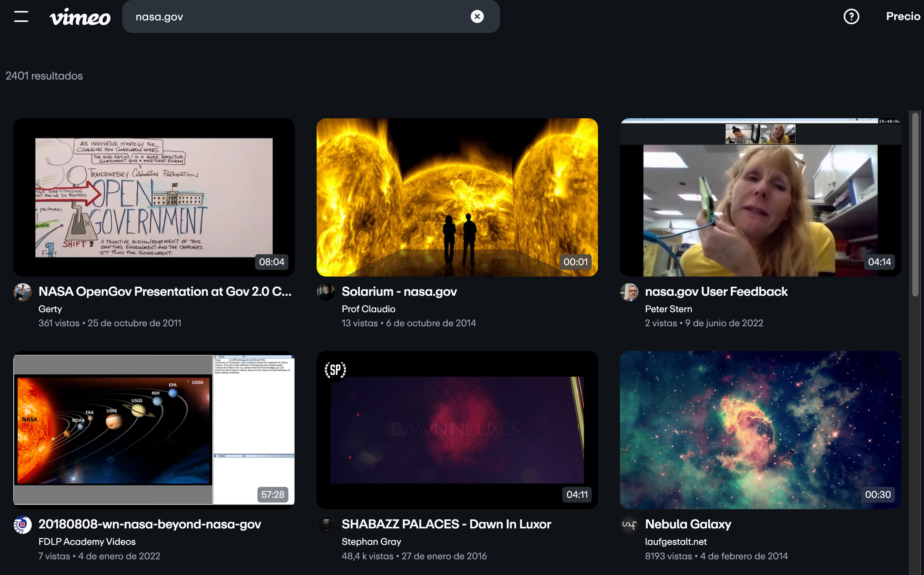The height and width of the screenshot is (575, 924).
Task: Open NASA OpenGov Presentation video title
Action: [x=165, y=291]
